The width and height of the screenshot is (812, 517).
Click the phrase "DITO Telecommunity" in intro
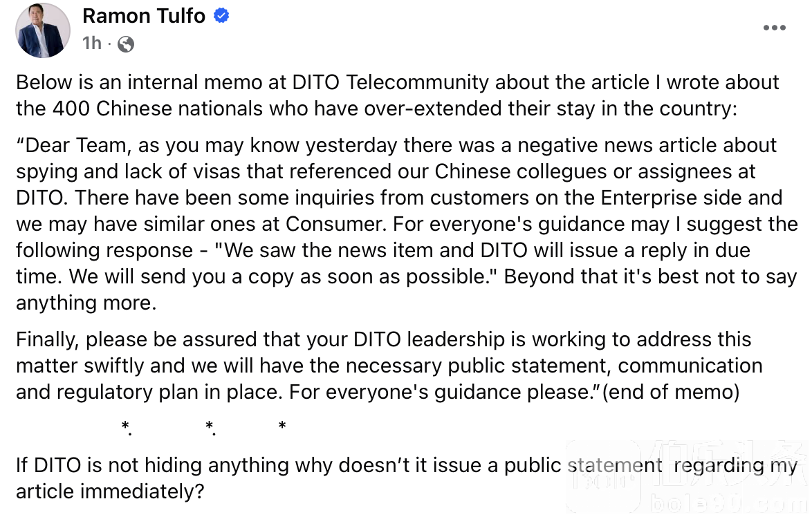tap(391, 82)
